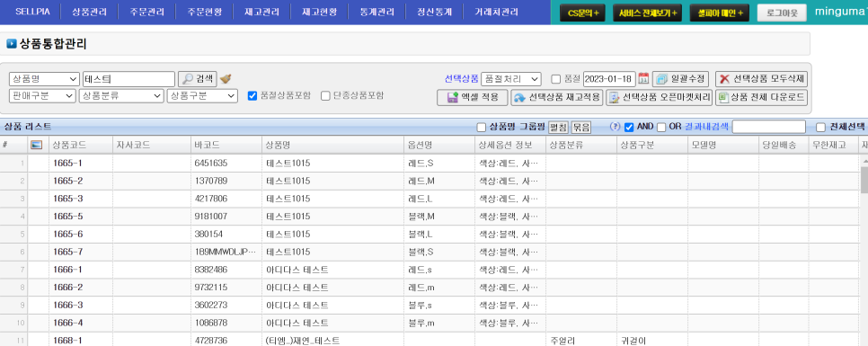Click the 서비스 전체보기 + button
The height and width of the screenshot is (346, 868).
648,13
